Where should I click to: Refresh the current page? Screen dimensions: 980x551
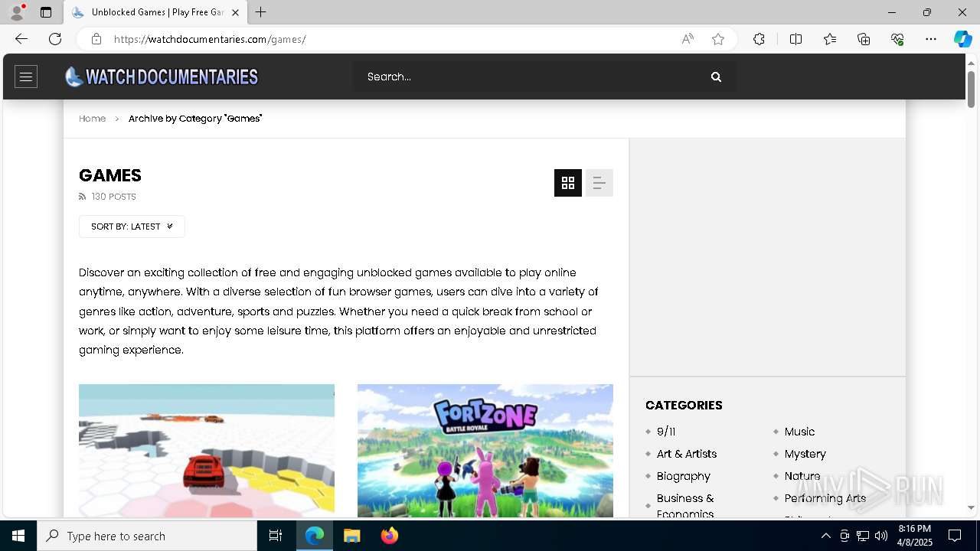click(55, 39)
